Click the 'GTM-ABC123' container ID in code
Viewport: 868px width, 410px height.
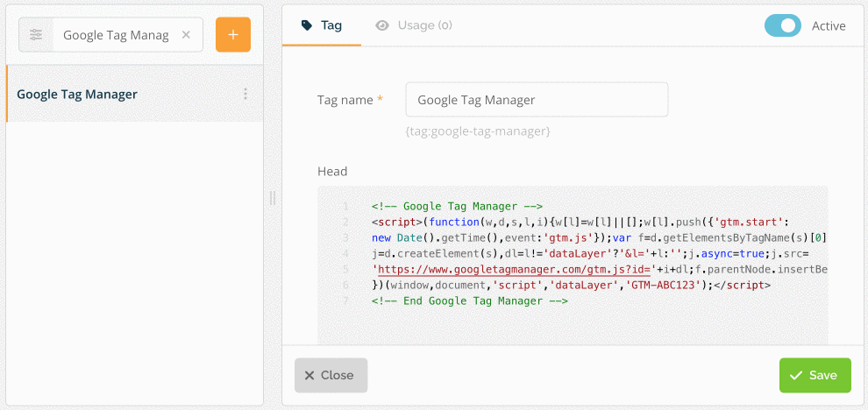pos(665,286)
